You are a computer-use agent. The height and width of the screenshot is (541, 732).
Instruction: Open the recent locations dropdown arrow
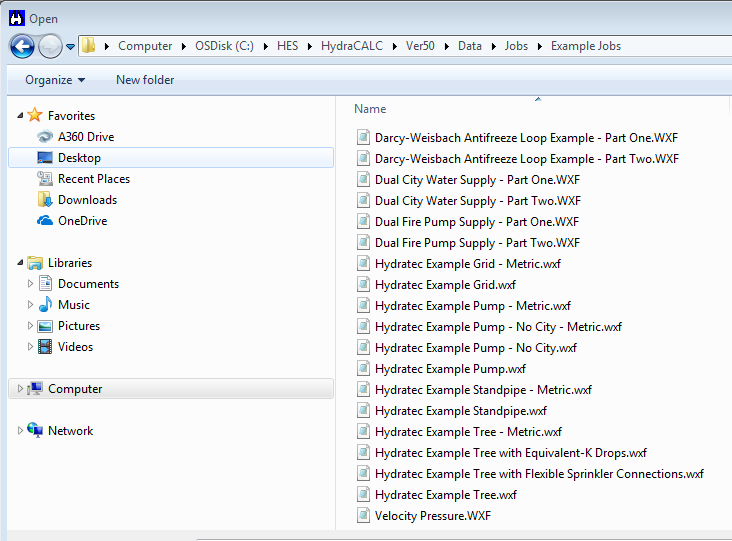point(70,47)
